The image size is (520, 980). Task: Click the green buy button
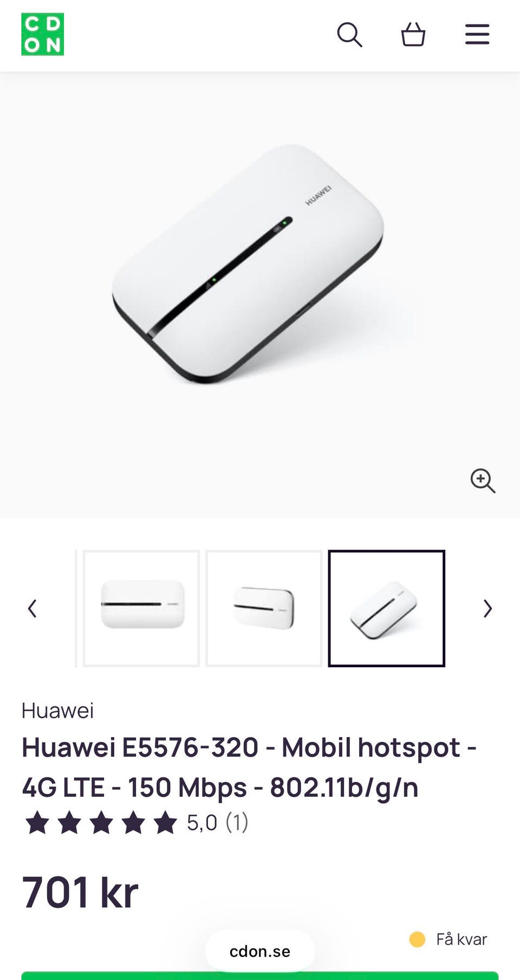pos(260,976)
